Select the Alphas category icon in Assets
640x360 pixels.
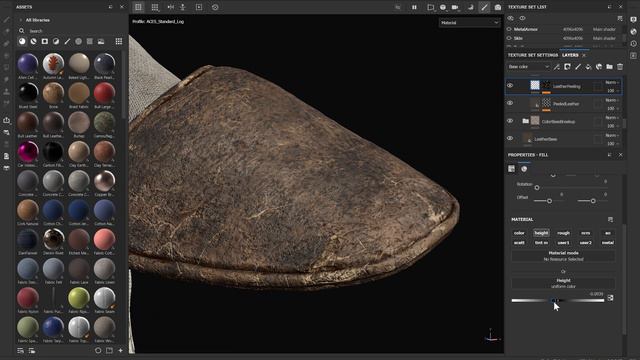[78, 41]
